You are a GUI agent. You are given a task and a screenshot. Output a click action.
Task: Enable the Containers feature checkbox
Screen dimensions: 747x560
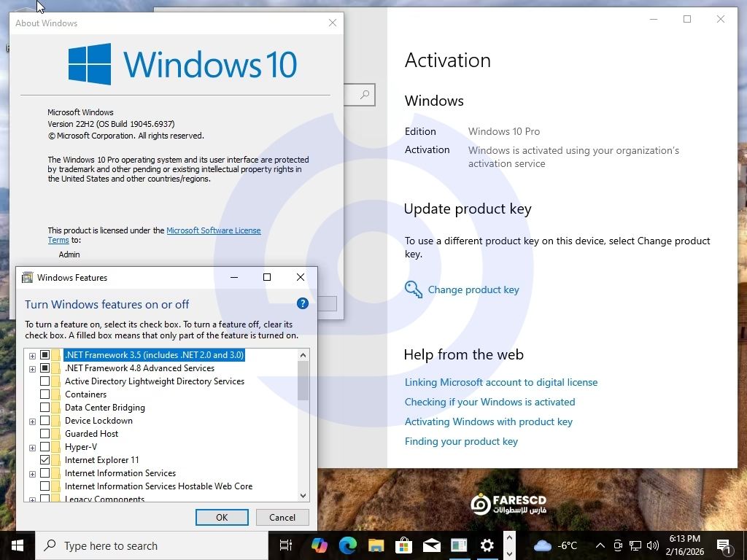(x=45, y=394)
